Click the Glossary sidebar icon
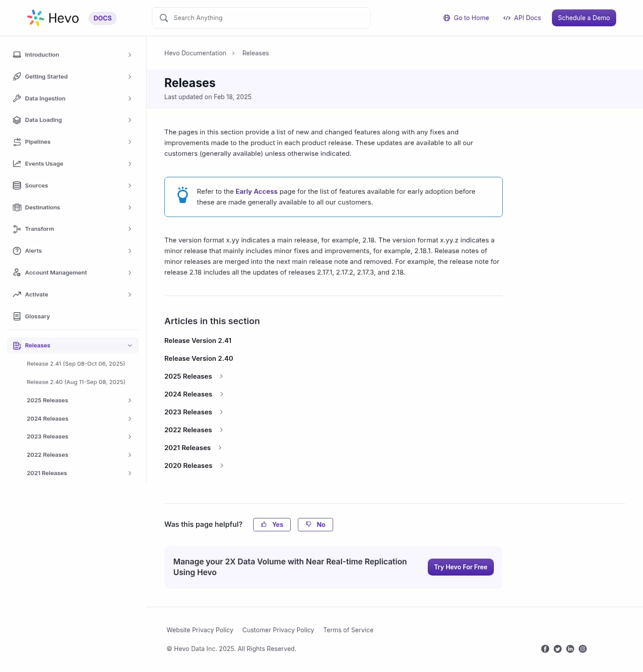Viewport: 643px width, 672px height. pyautogui.click(x=17, y=317)
